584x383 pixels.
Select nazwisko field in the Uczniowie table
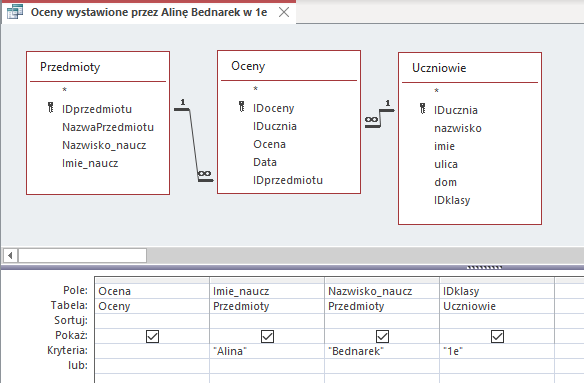pyautogui.click(x=458, y=128)
